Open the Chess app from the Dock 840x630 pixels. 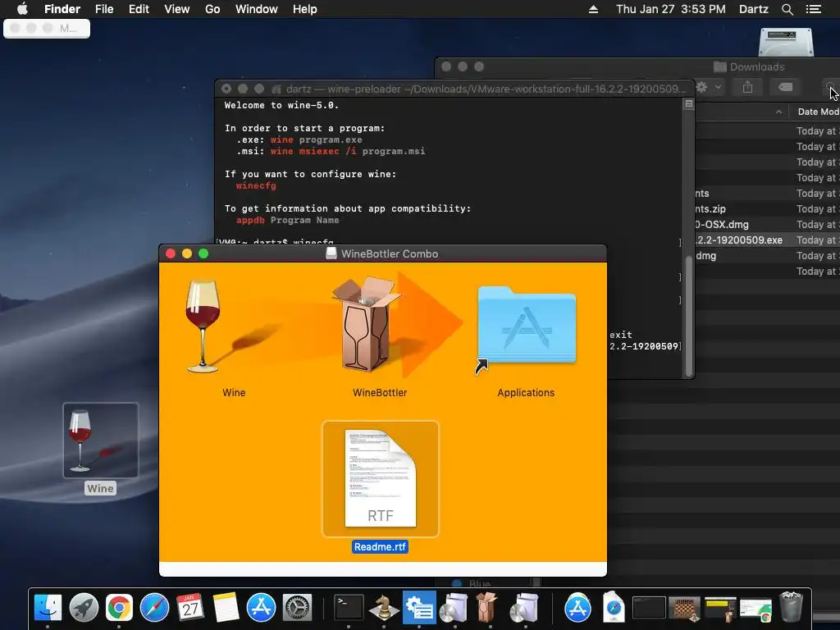[x=384, y=608]
